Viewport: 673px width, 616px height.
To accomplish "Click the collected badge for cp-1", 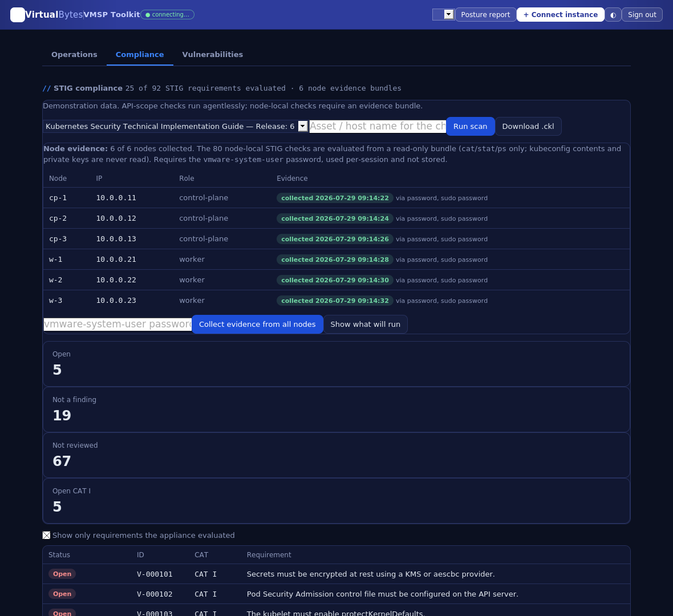I will click(335, 198).
